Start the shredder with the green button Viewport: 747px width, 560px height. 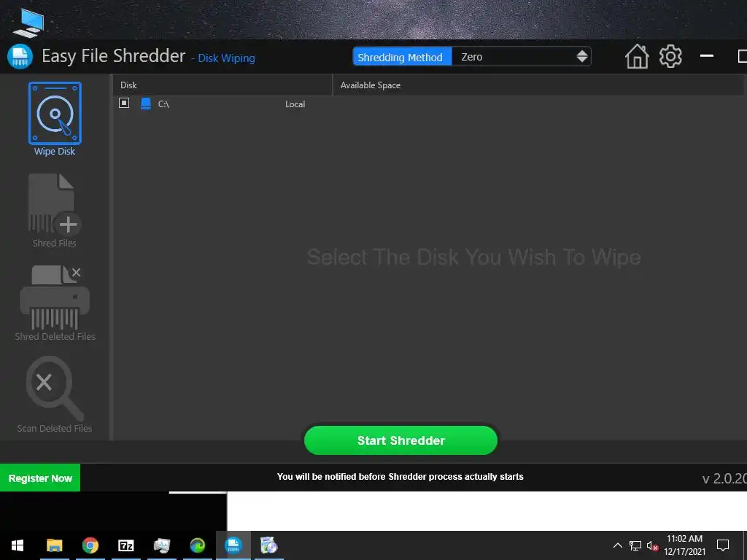tap(400, 440)
